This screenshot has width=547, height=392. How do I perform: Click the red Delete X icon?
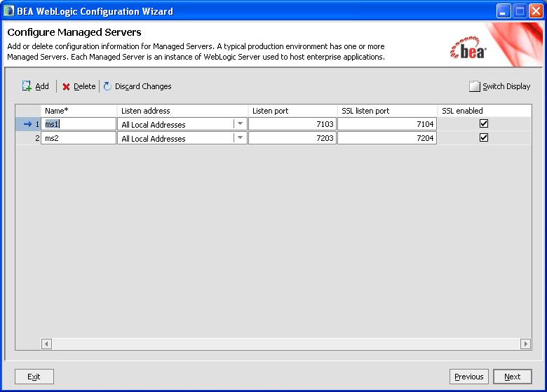tap(66, 86)
